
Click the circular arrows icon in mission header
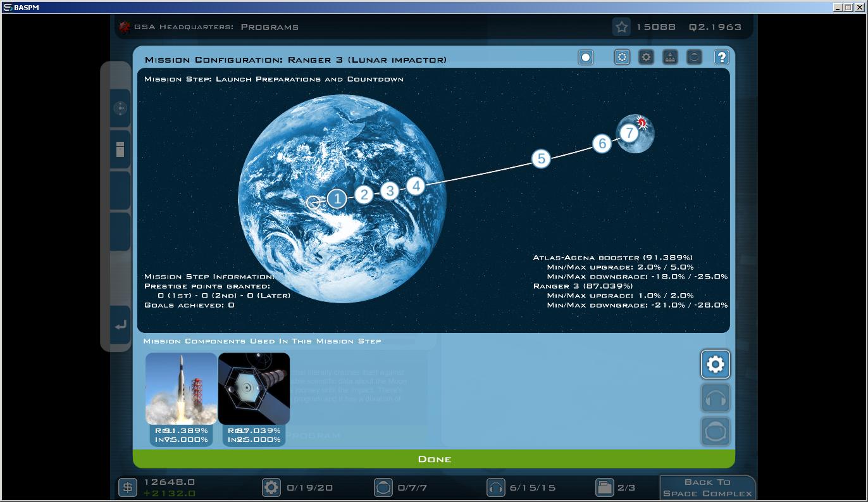pos(694,58)
